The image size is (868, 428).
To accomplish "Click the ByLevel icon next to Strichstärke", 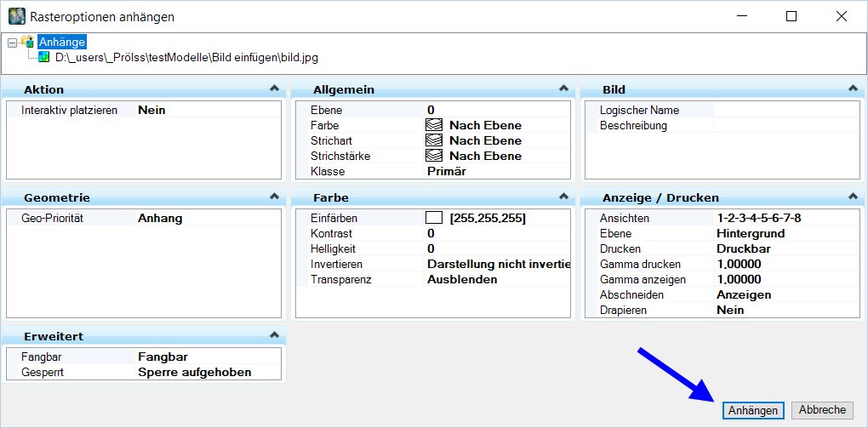I will coord(433,157).
